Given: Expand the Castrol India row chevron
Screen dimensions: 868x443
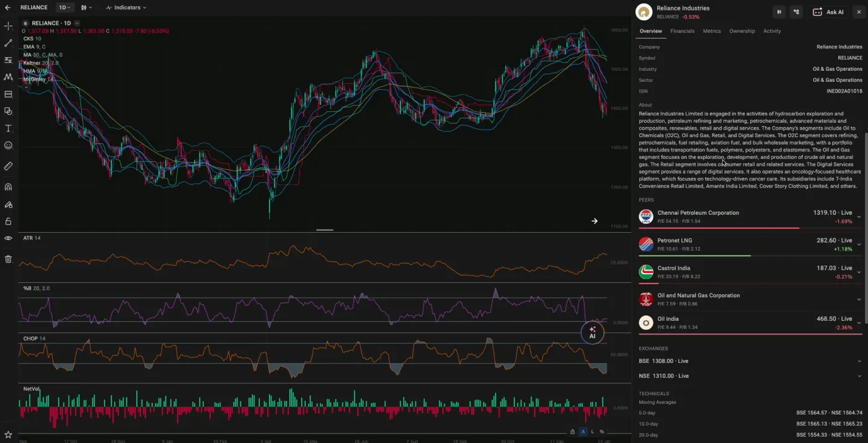Looking at the screenshot, I should click(859, 272).
